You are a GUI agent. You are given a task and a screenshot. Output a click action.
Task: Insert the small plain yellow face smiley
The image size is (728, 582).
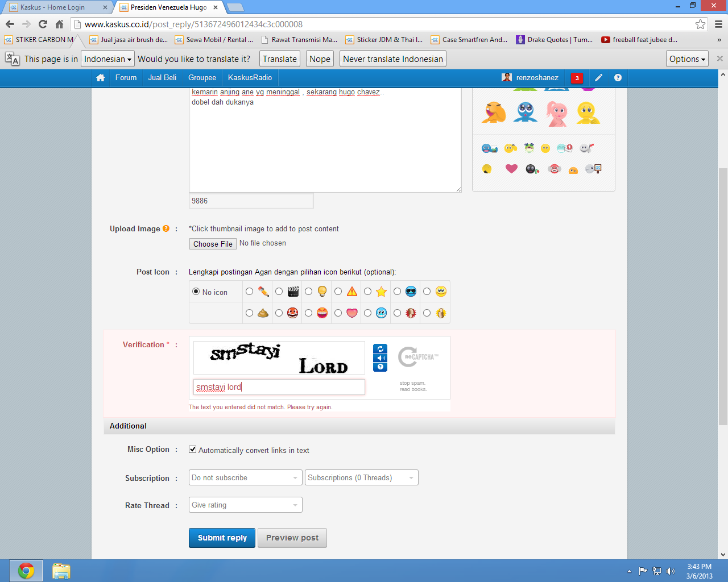[545, 148]
